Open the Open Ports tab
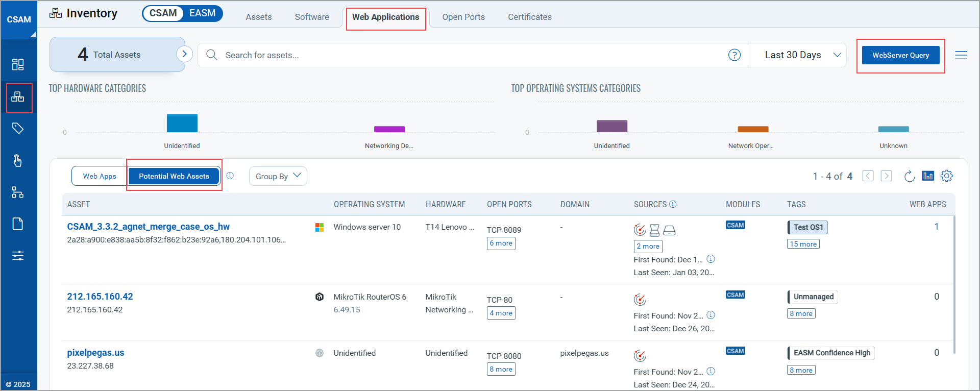Screen dimensions: 980x391 click(463, 17)
